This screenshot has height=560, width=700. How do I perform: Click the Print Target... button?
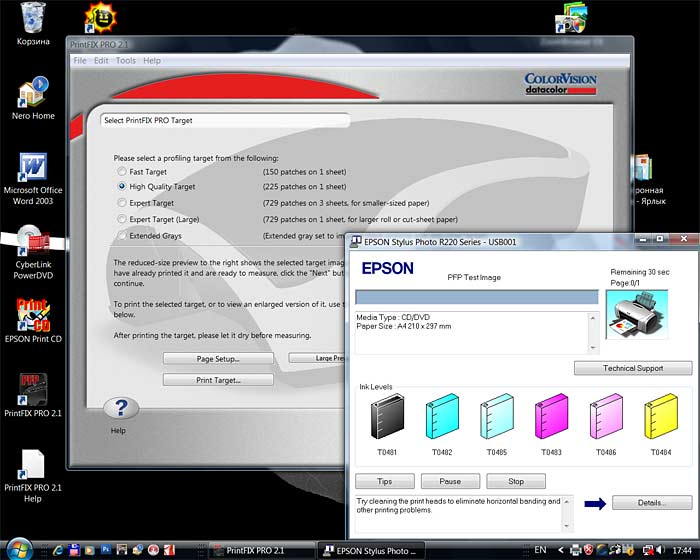click(218, 380)
